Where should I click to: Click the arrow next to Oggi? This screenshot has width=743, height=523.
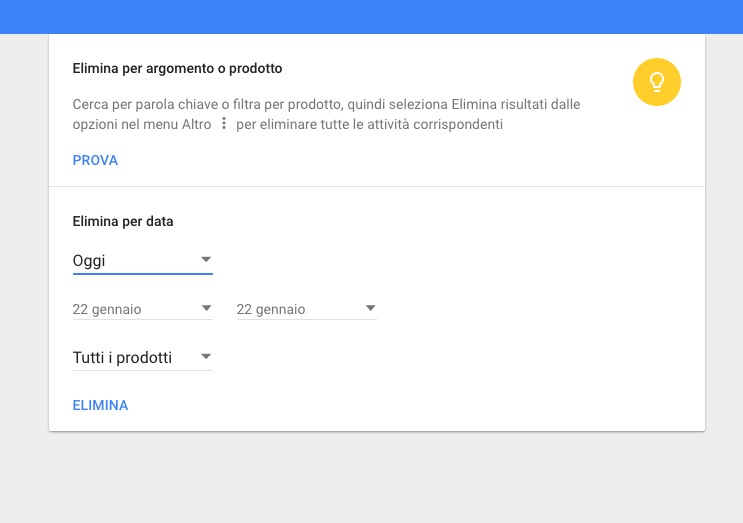(206, 260)
